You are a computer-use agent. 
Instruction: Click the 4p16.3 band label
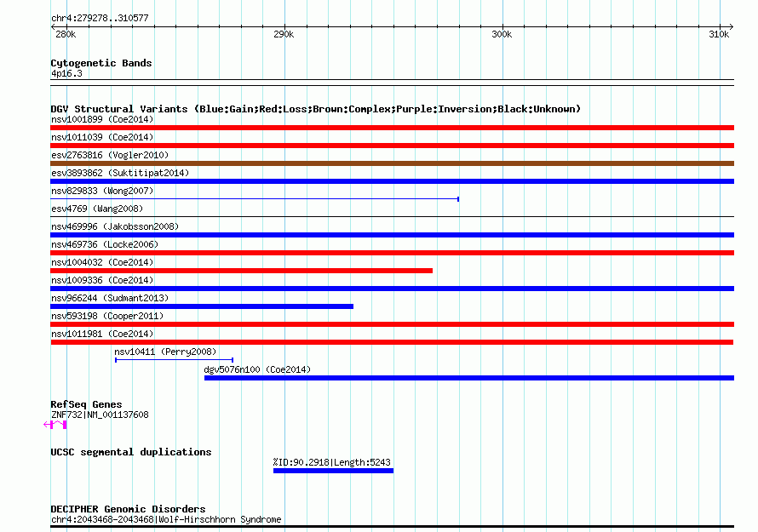[66, 73]
